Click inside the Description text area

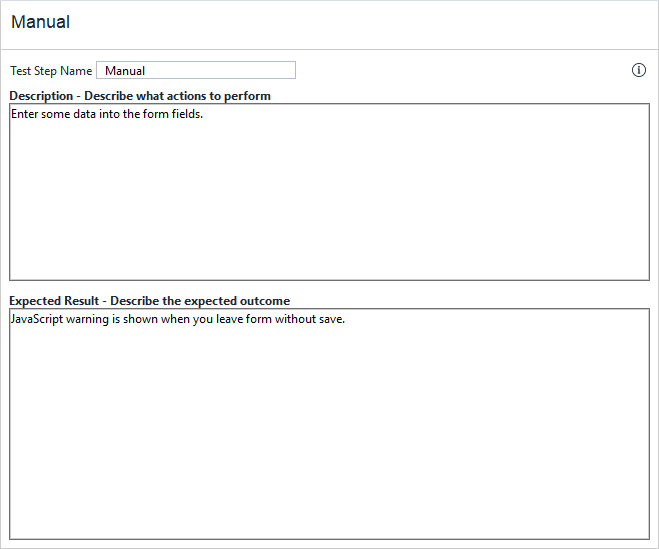tap(329, 200)
